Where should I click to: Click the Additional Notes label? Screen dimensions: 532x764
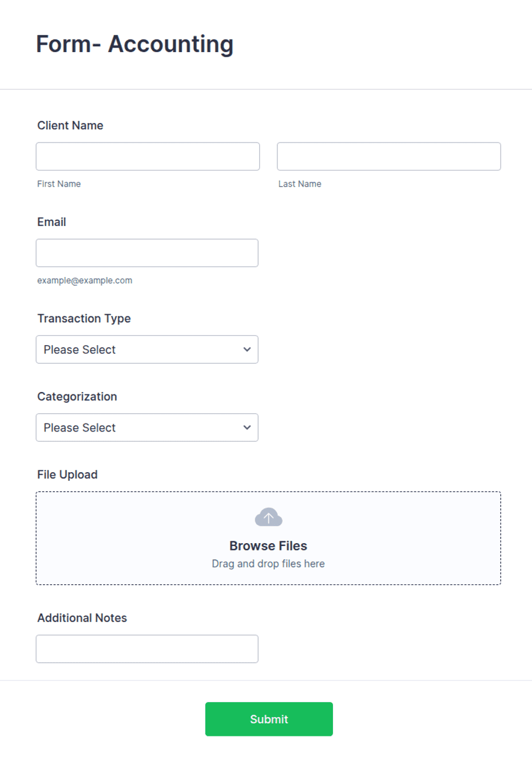click(82, 618)
